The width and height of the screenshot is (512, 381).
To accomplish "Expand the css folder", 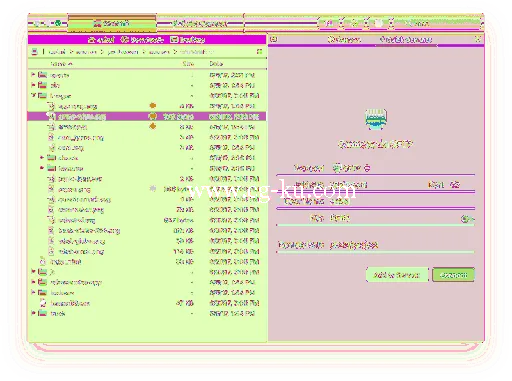I will 33,85.
